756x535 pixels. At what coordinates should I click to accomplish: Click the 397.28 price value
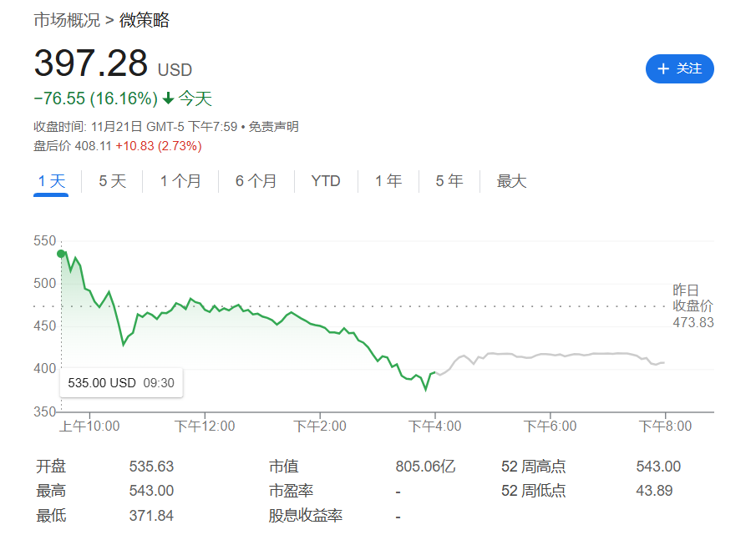click(91, 63)
